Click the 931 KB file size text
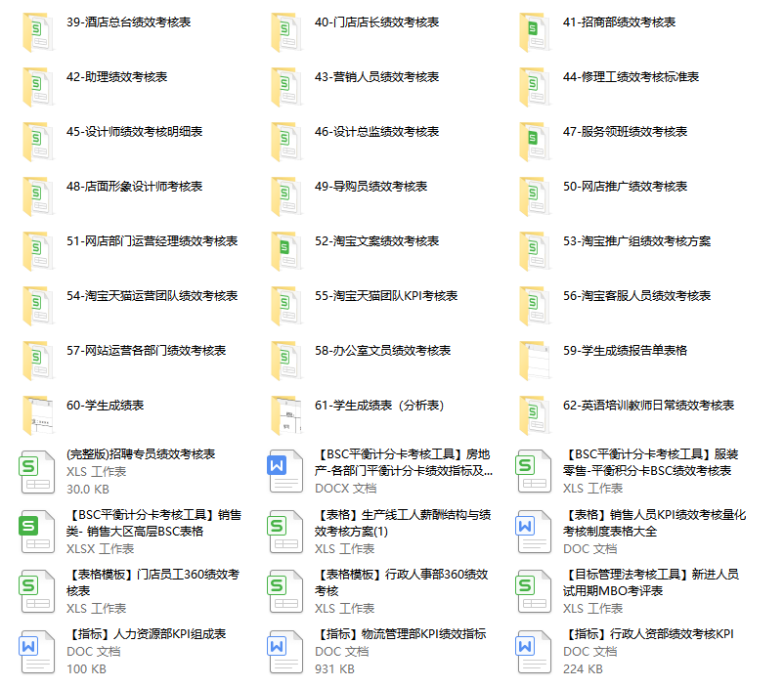Screen dimensions: 784x687 (334, 669)
